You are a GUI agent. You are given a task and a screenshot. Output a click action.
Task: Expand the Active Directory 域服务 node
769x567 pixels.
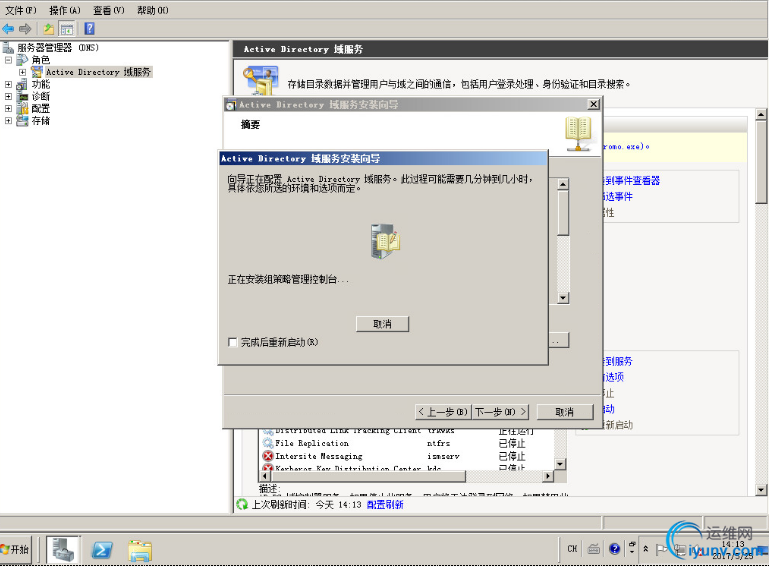tap(23, 72)
